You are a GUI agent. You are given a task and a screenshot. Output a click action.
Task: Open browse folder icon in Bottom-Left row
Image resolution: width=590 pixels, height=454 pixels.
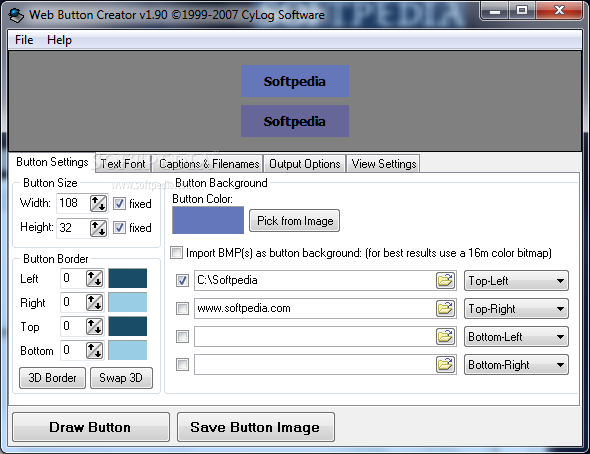pos(445,337)
